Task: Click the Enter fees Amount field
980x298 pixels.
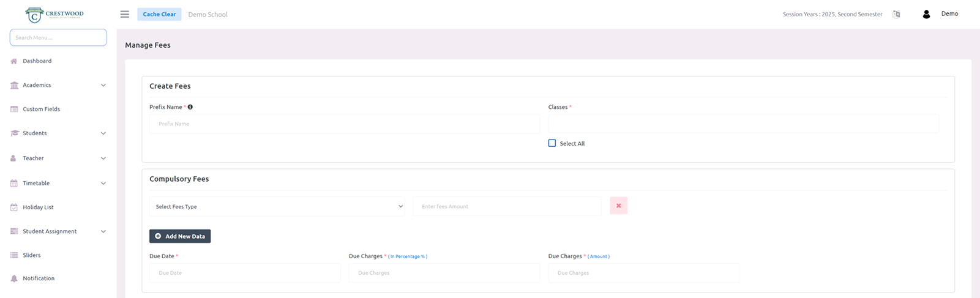Action: 507,206
